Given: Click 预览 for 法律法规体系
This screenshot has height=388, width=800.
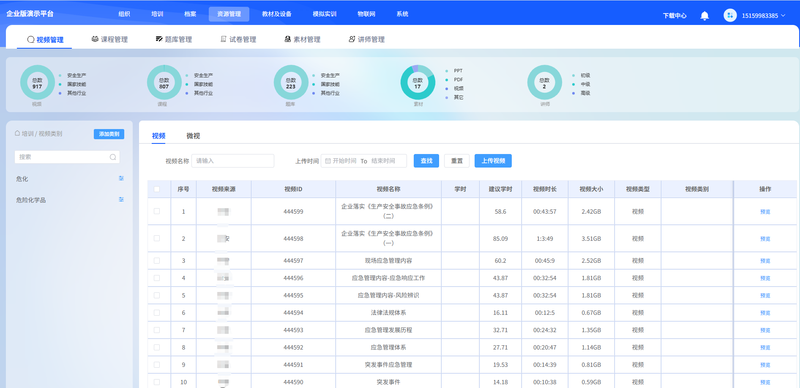Looking at the screenshot, I should pyautogui.click(x=765, y=313).
